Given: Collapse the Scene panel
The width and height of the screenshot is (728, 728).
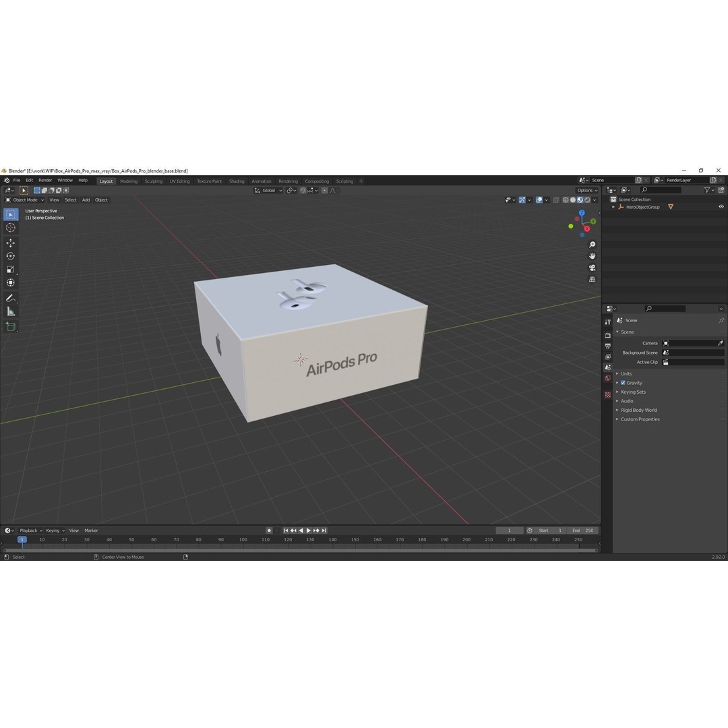Looking at the screenshot, I should [x=627, y=332].
